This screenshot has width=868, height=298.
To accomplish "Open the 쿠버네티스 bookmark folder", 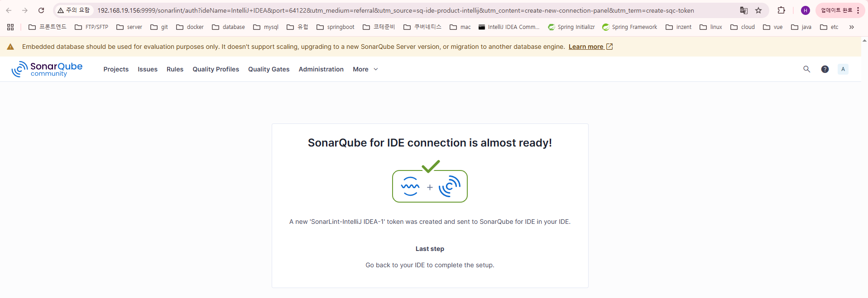I will [x=422, y=27].
